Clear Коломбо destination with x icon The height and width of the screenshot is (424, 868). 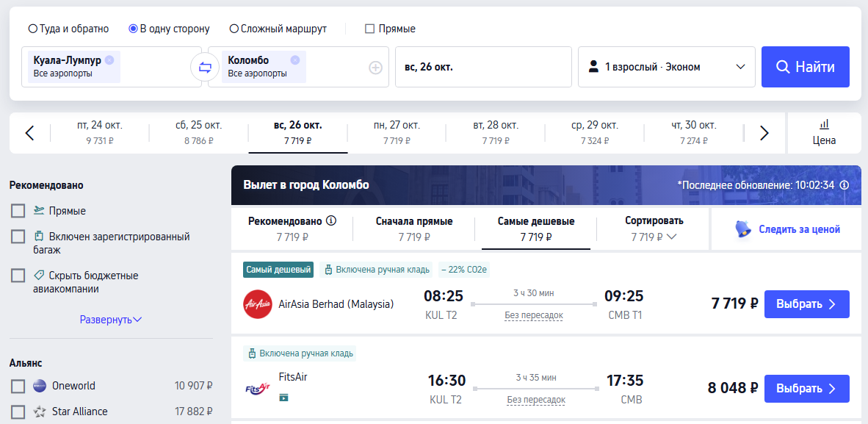tap(295, 60)
